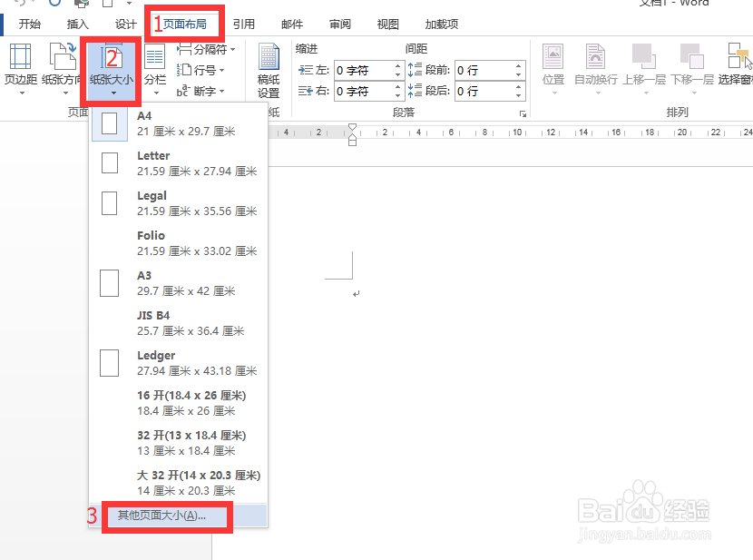This screenshot has height=560, width=753.
Task: Increase 段前 spacing with its up stepper
Action: click(x=519, y=64)
